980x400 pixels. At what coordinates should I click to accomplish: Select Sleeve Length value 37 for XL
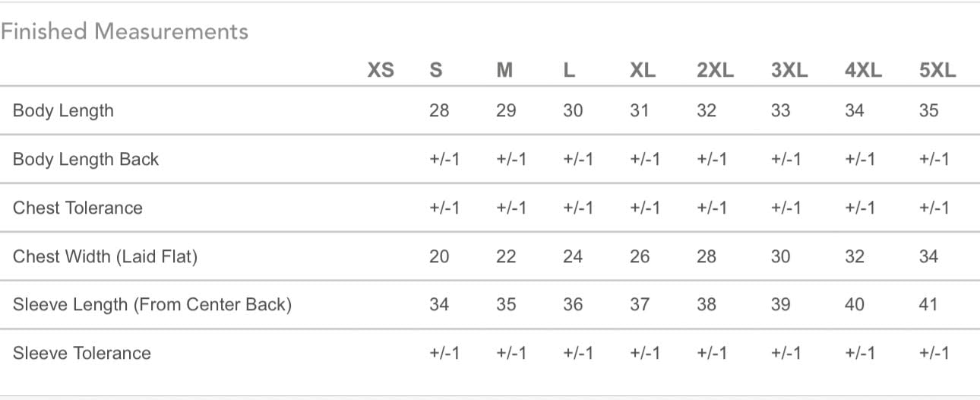[640, 305]
